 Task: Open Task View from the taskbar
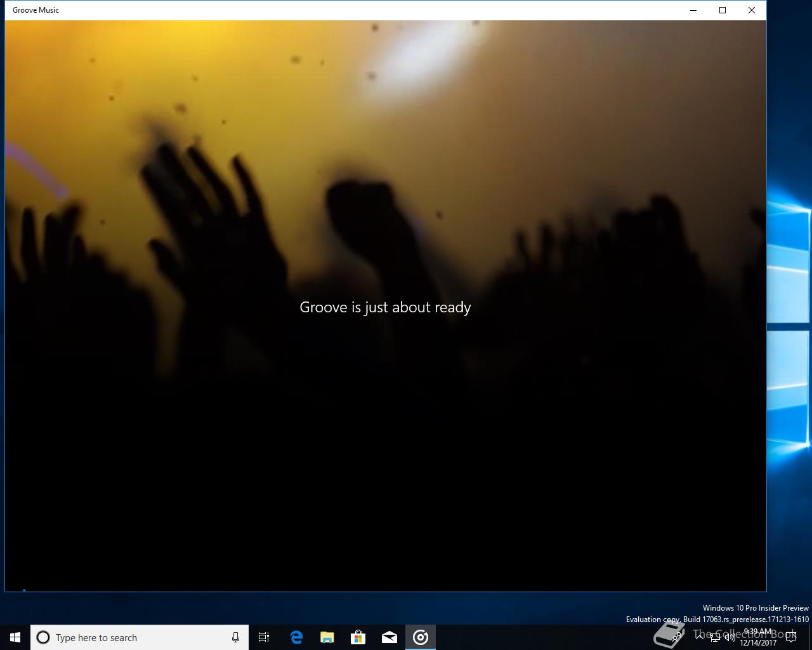(x=264, y=637)
